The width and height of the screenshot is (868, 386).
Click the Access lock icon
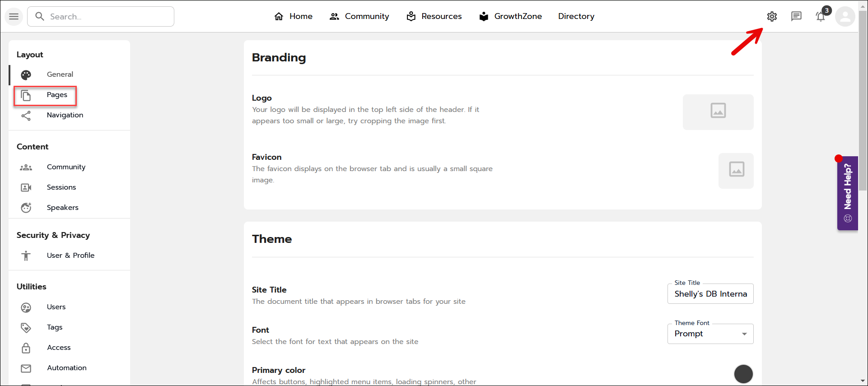click(x=26, y=348)
